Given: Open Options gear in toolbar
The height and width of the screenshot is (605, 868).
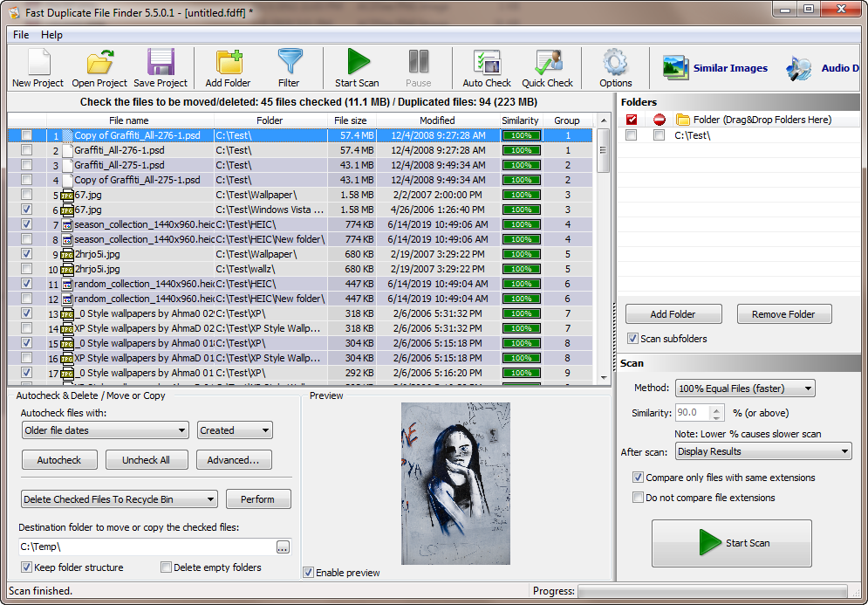Looking at the screenshot, I should (615, 63).
